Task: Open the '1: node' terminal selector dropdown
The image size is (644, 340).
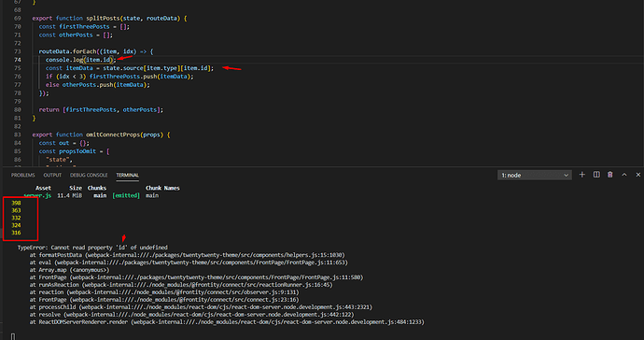Action: [535, 176]
